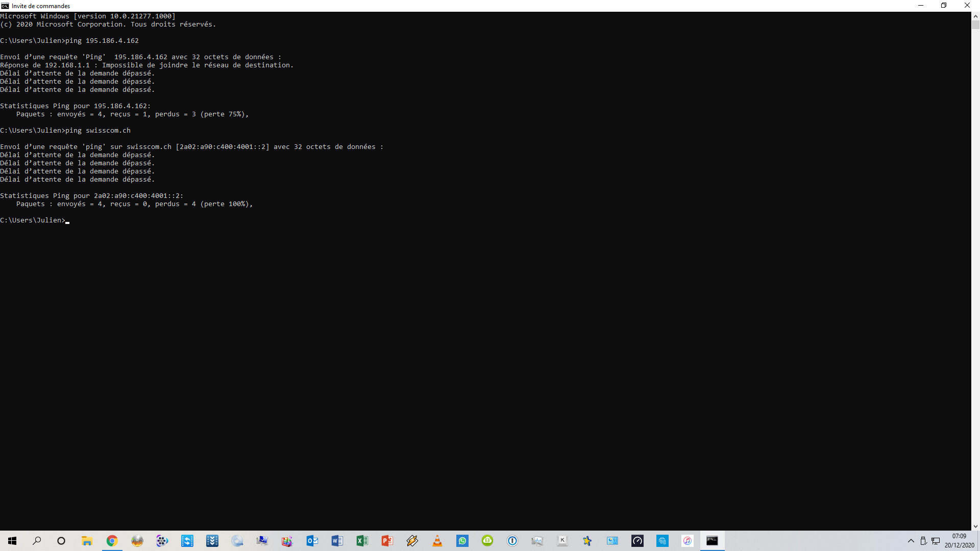Viewport: 980px width, 551px height.
Task: Open the Speedtest gauge icon
Action: [x=638, y=541]
